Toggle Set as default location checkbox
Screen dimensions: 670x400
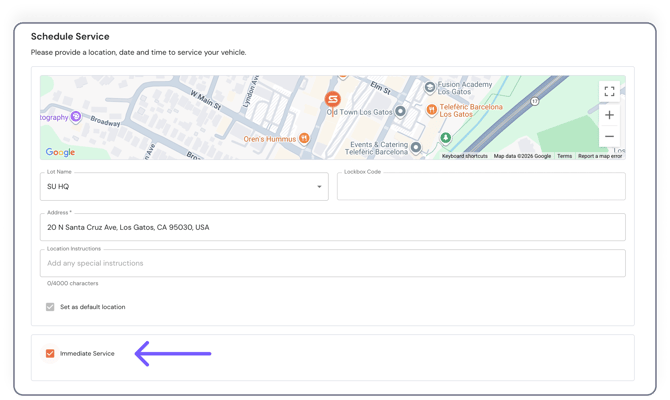point(50,307)
